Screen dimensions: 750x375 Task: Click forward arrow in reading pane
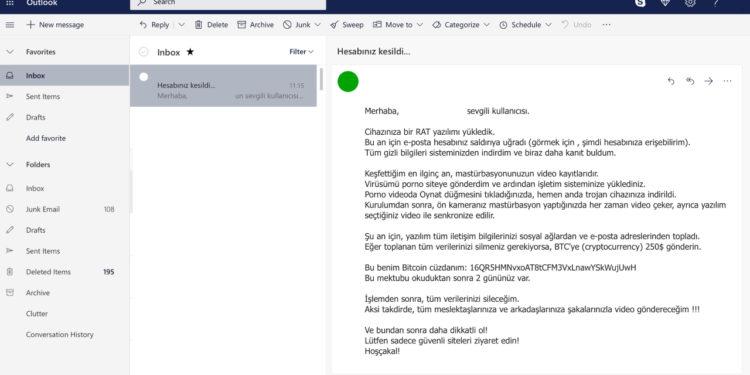tap(708, 81)
